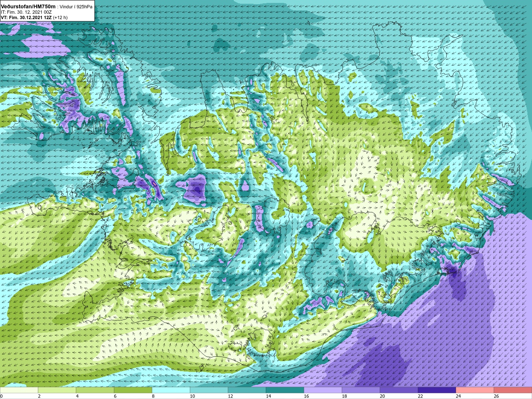Select the green 4–6 legend color

pyautogui.click(x=95, y=390)
